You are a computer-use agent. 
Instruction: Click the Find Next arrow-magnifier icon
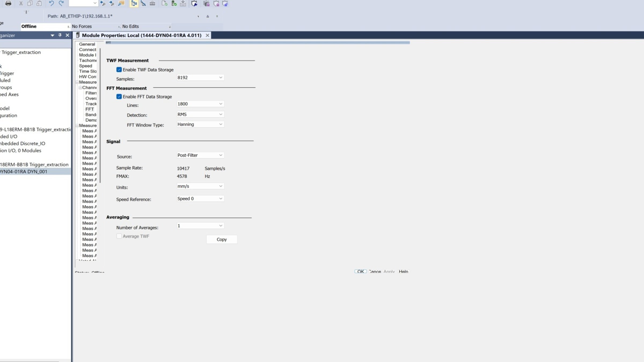click(112, 3)
